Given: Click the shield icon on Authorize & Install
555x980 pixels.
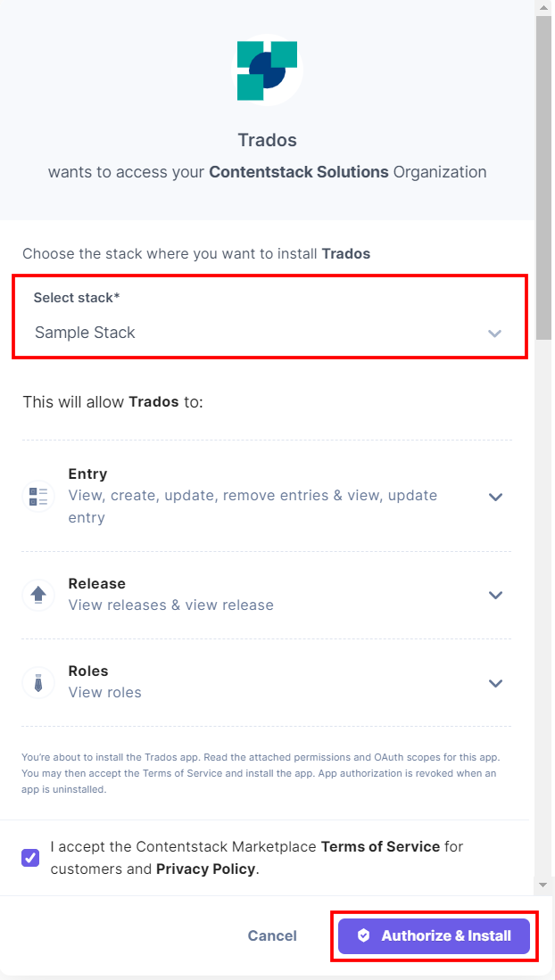Looking at the screenshot, I should 364,935.
